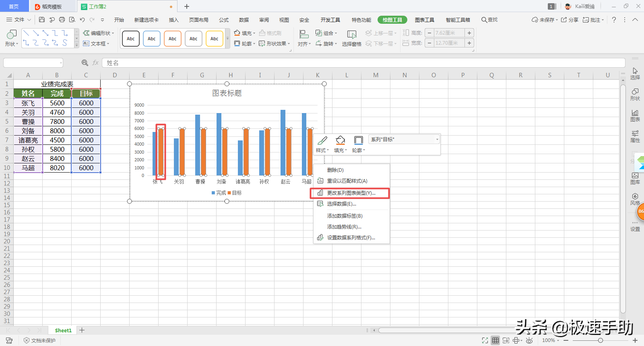Screen dimensions: 644x346
Task: Decrease width with the 宽度 minus button
Action: tap(429, 43)
